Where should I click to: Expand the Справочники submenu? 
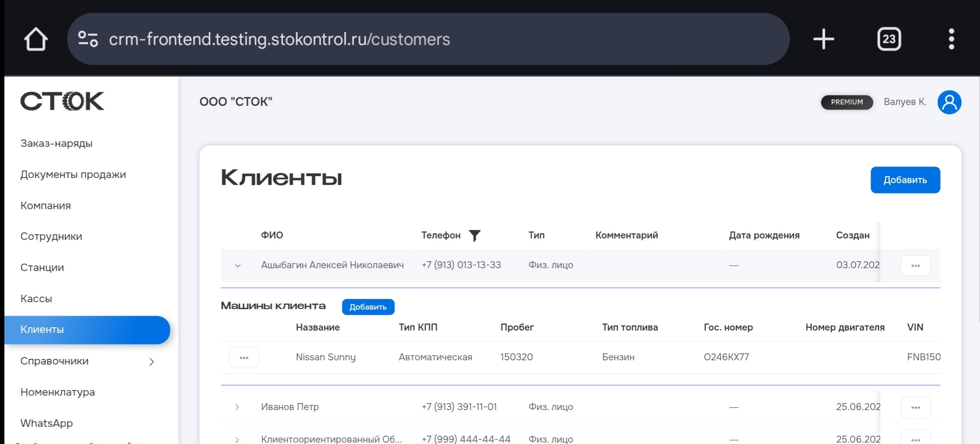[x=151, y=362]
